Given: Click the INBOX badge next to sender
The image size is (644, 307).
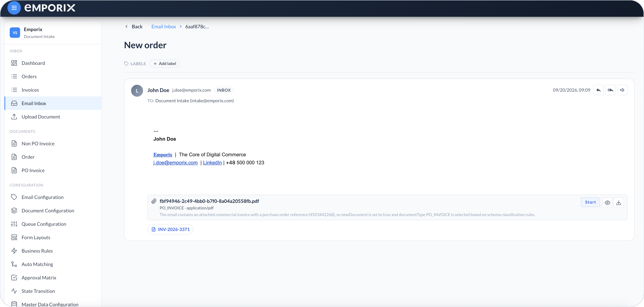Looking at the screenshot, I should 224,90.
